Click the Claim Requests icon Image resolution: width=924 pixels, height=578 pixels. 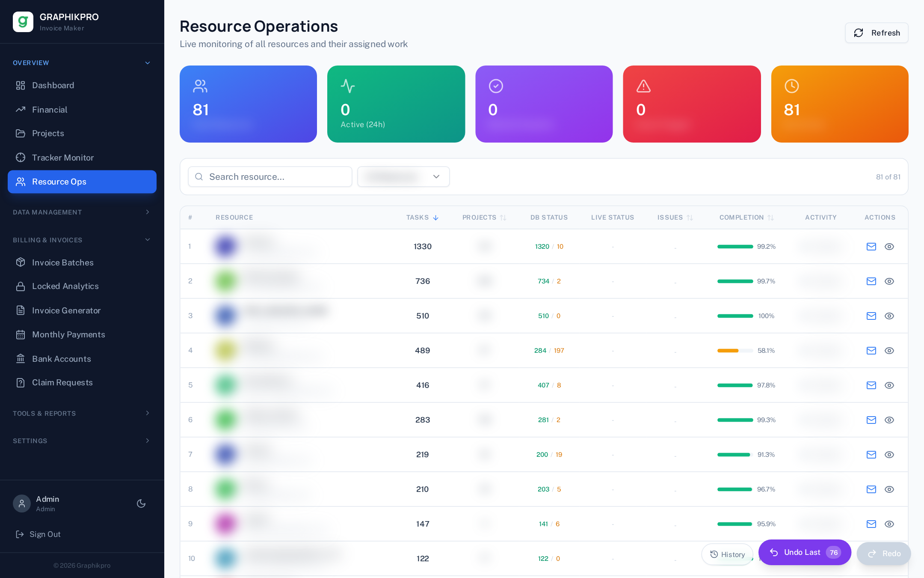coord(21,383)
